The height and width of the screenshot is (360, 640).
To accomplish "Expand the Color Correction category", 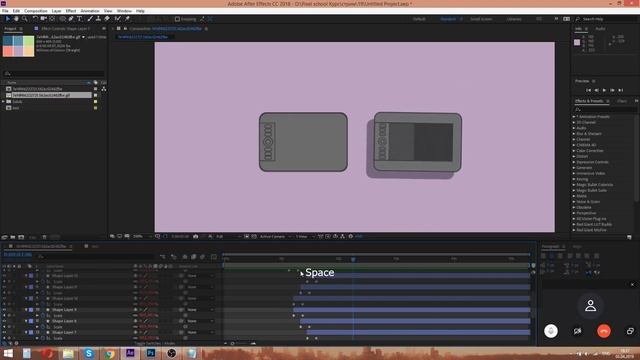I will (x=574, y=151).
